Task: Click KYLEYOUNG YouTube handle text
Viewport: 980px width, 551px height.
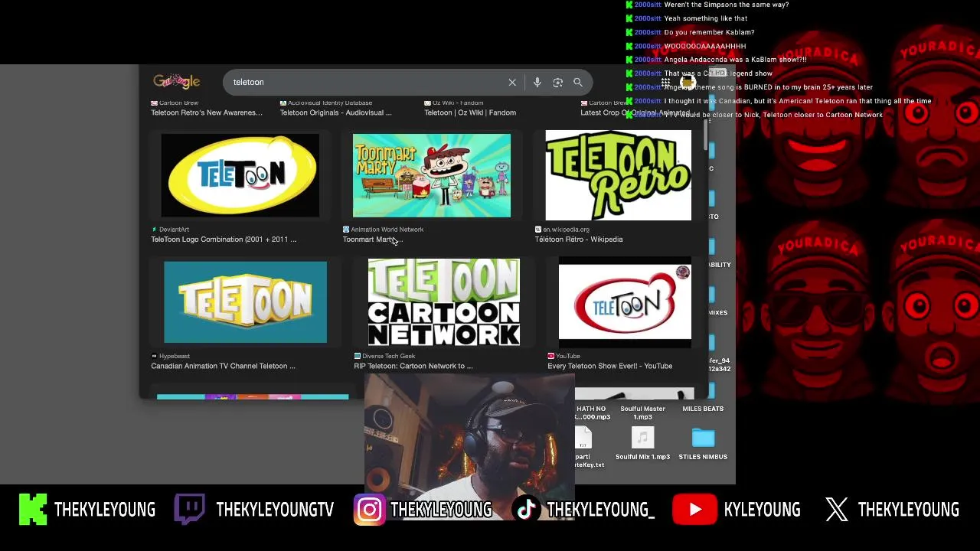Action: 763,510
